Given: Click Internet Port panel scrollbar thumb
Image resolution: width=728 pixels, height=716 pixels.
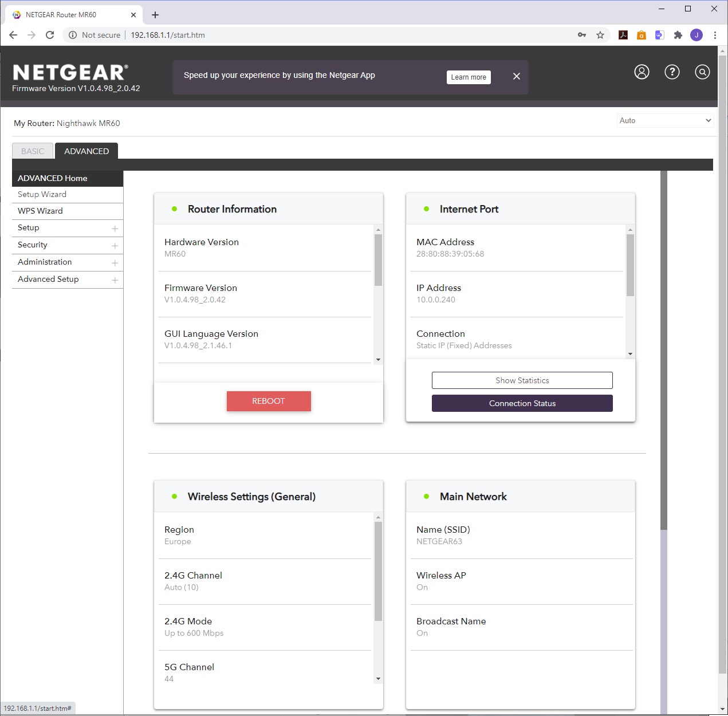Looking at the screenshot, I should (630, 265).
